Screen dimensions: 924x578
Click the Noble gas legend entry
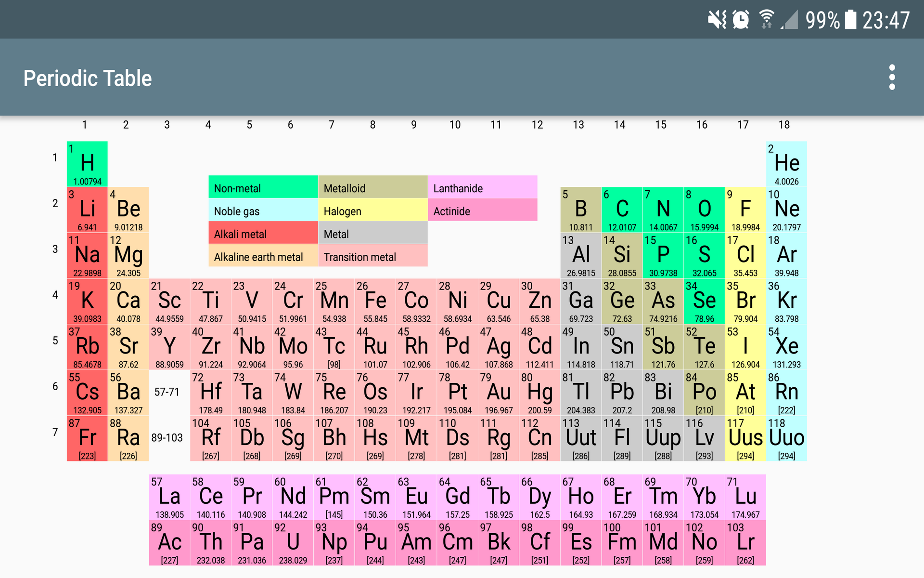tap(263, 211)
